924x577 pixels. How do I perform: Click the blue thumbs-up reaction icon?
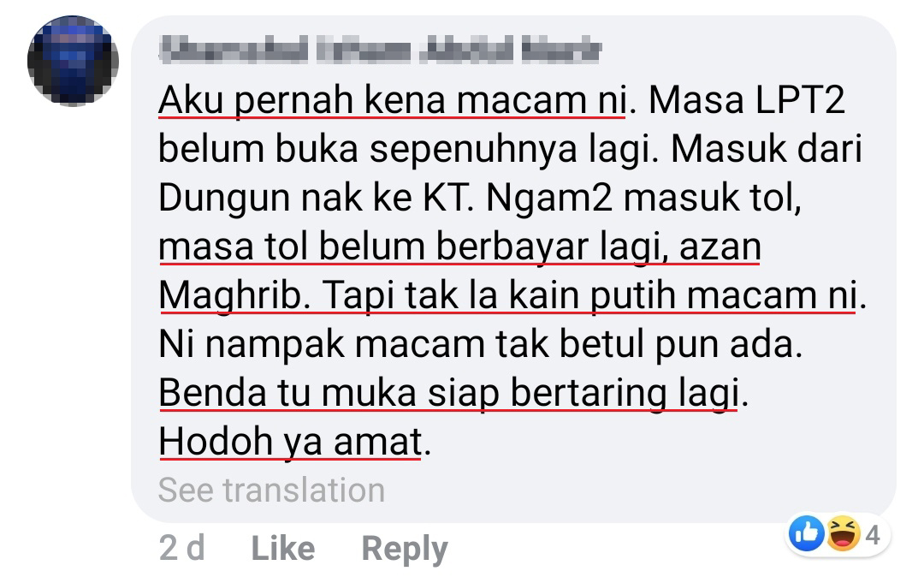[807, 533]
